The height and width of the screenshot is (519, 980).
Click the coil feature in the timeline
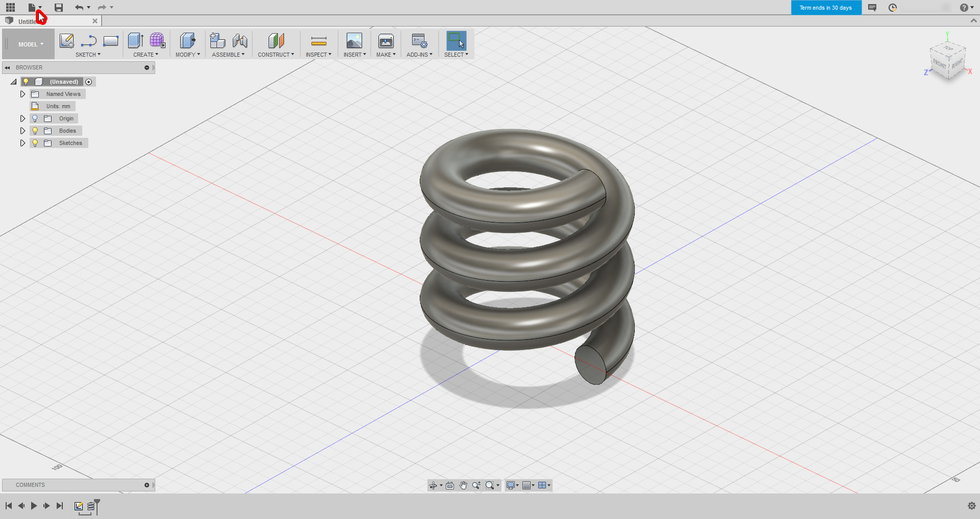[x=91, y=506]
